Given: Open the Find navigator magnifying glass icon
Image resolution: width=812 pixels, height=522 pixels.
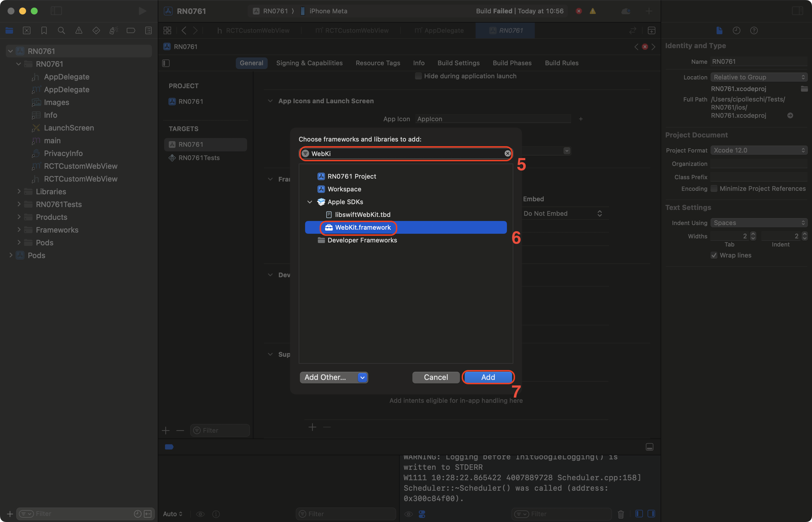Looking at the screenshot, I should coord(61,30).
